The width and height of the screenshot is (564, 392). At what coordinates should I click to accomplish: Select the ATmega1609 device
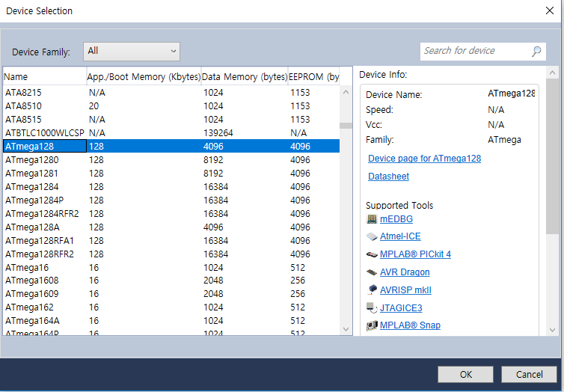pos(171,294)
